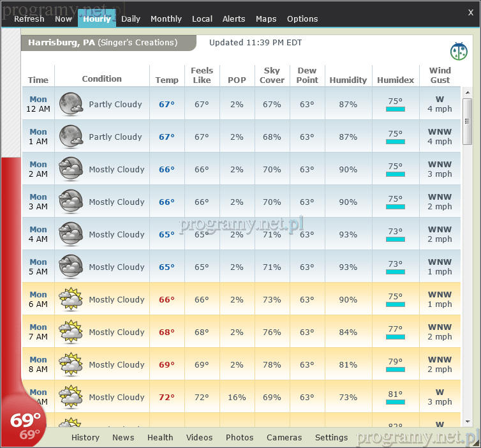
Task: Click the 8 AM mostly cloudy sun icon
Action: (x=71, y=364)
